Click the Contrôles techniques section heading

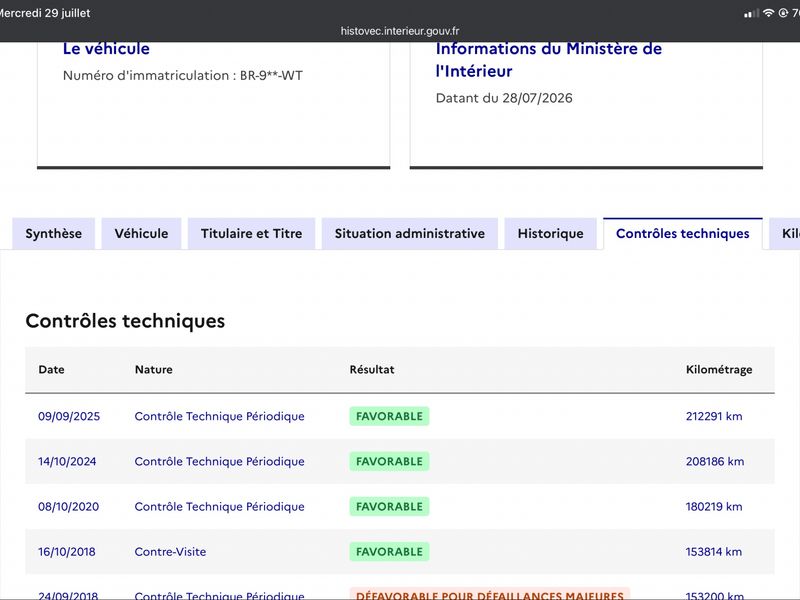click(125, 321)
